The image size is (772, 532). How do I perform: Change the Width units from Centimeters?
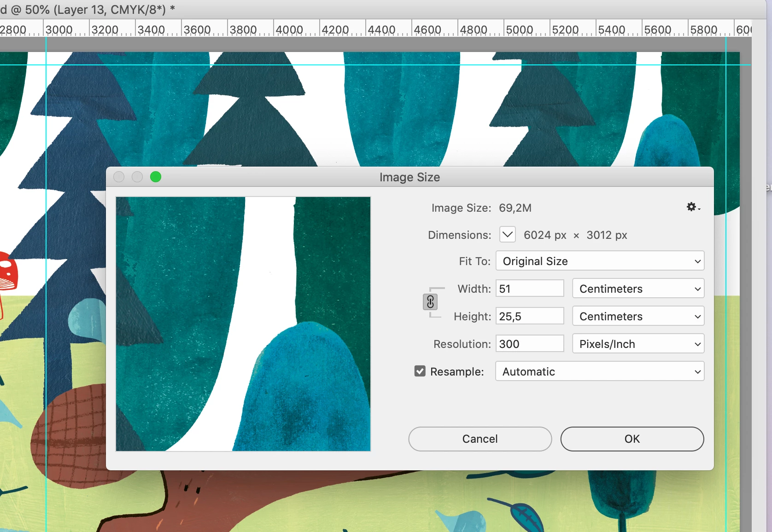tap(638, 289)
